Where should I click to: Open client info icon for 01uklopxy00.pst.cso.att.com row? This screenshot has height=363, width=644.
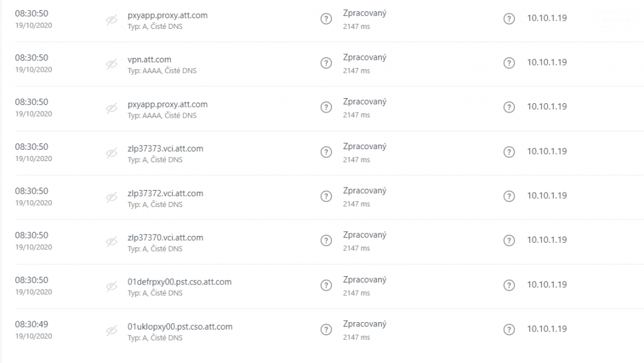(x=509, y=329)
